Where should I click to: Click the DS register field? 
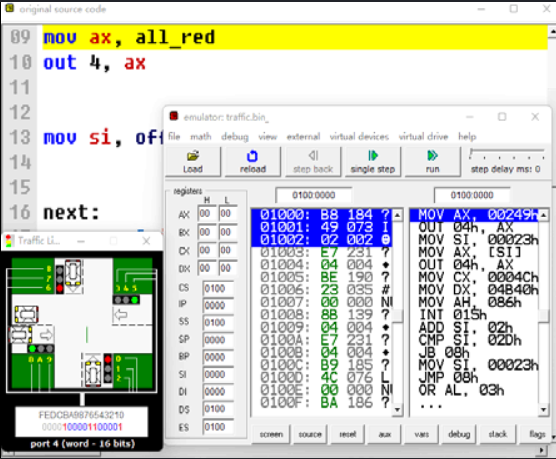(x=218, y=409)
